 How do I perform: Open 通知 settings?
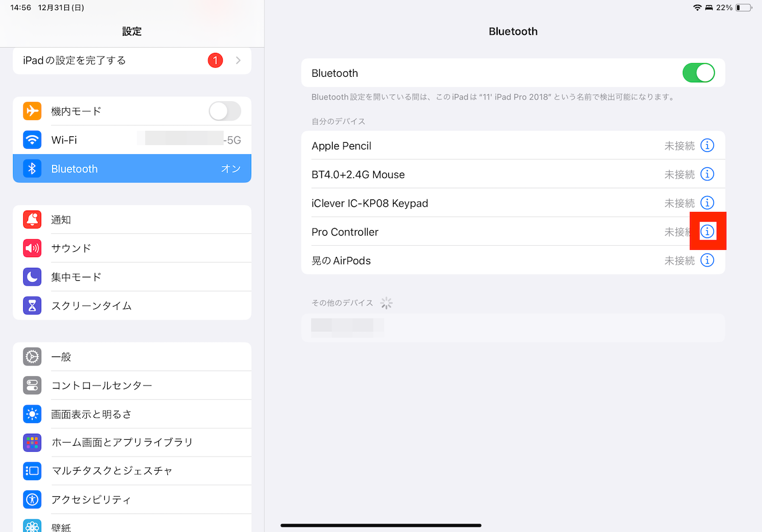tap(132, 220)
